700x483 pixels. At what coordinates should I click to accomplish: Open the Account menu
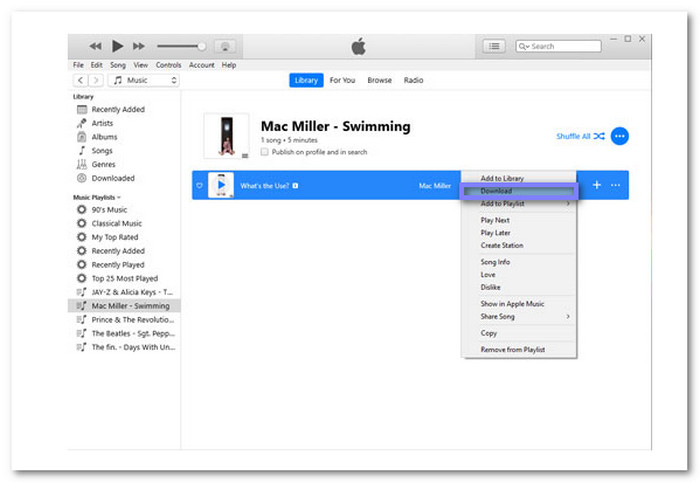(x=201, y=65)
